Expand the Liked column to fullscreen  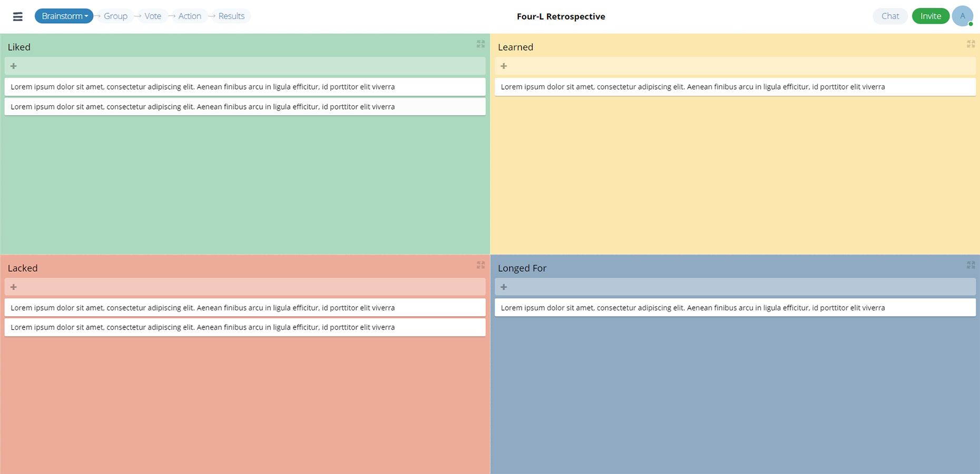point(481,44)
